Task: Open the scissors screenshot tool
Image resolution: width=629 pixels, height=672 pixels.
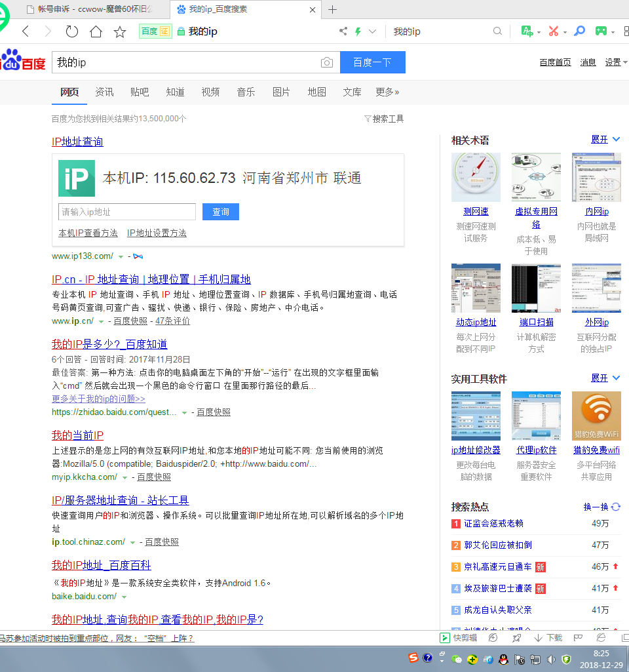Action: (554, 31)
